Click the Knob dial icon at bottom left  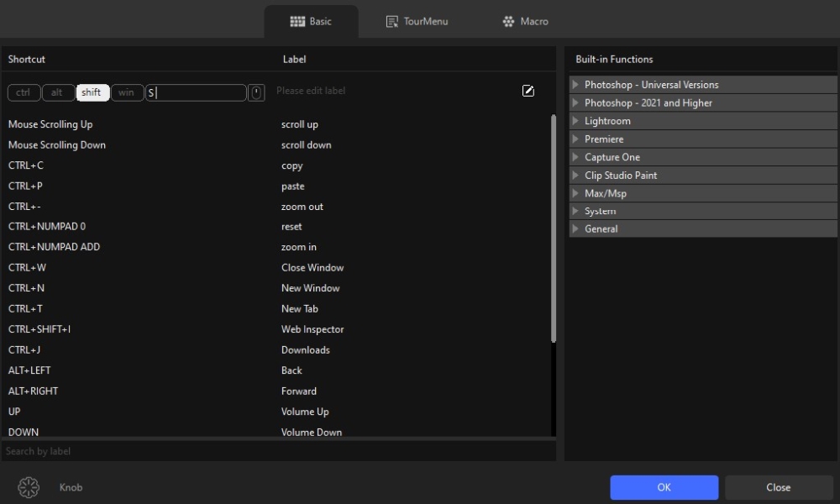tap(28, 487)
